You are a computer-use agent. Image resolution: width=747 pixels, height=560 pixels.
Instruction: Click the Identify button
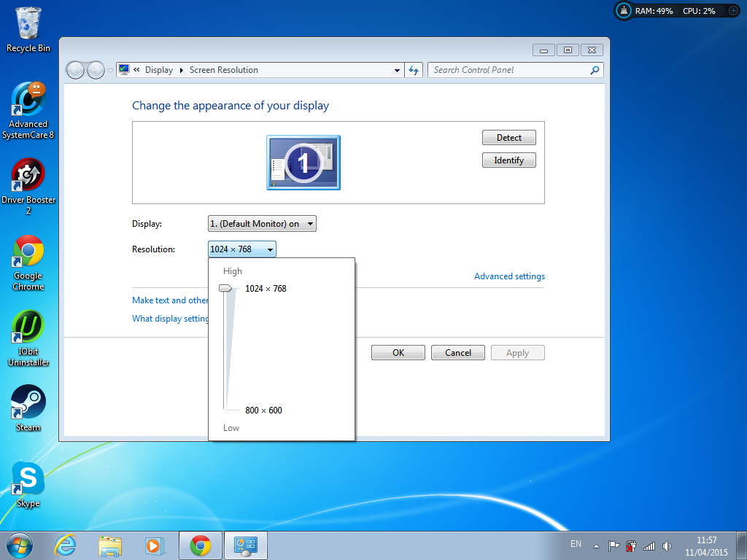pyautogui.click(x=508, y=160)
